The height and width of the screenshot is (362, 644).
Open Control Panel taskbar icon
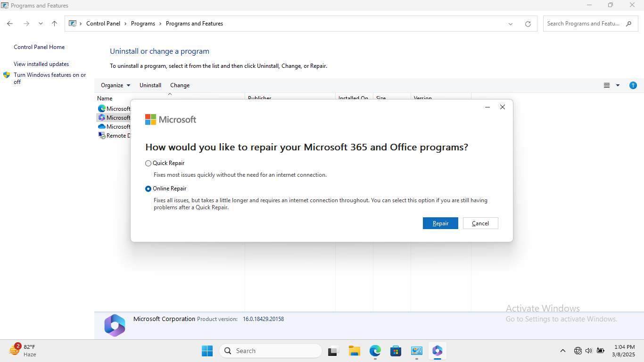click(417, 351)
